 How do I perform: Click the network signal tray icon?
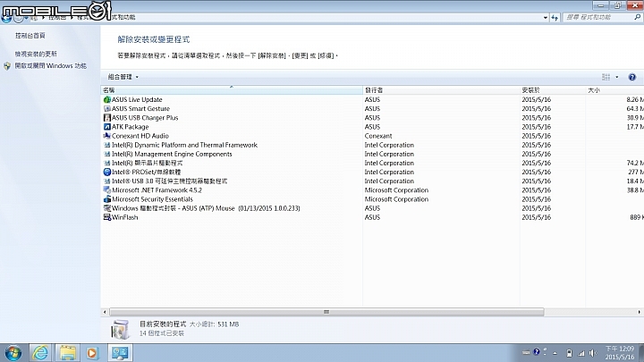pos(581,353)
